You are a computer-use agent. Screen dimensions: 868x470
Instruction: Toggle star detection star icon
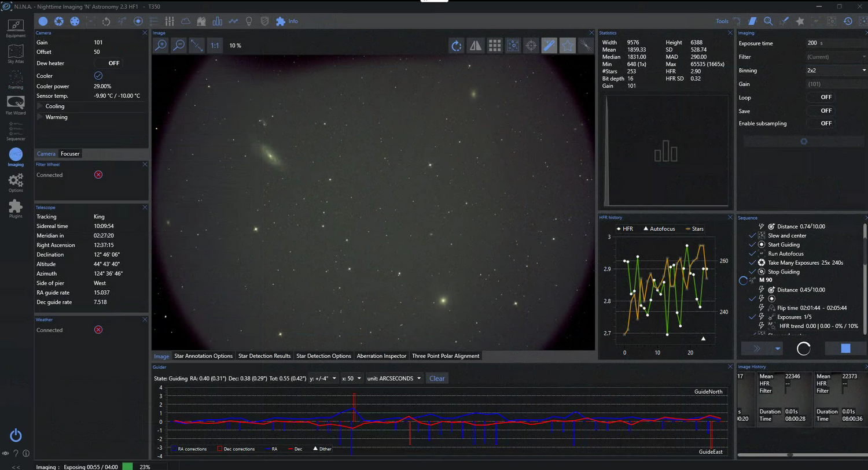click(568, 46)
